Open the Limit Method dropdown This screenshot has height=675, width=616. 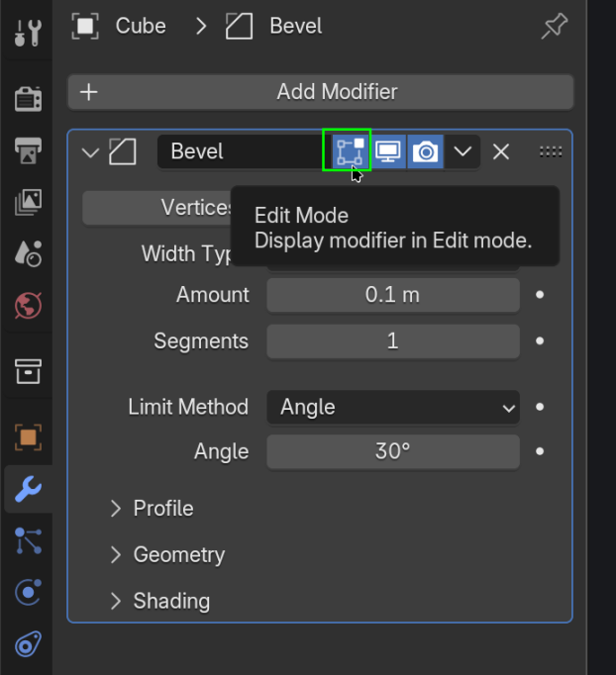392,407
